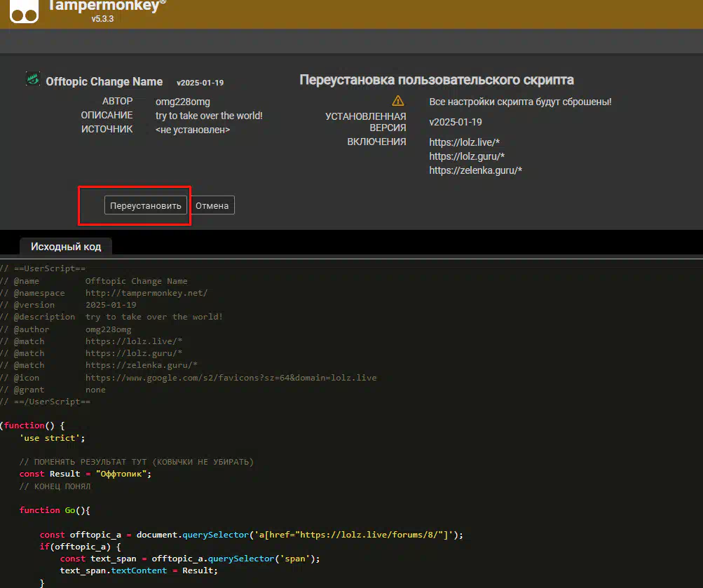Screen dimensions: 703x588
Task: Click the function Go() line in code
Action: 55,510
